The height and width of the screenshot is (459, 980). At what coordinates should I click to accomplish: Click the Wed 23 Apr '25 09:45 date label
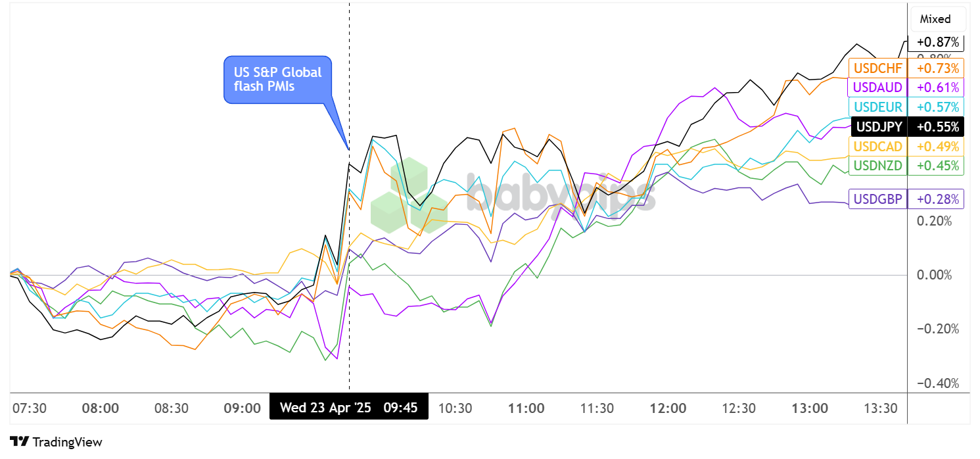coord(348,408)
